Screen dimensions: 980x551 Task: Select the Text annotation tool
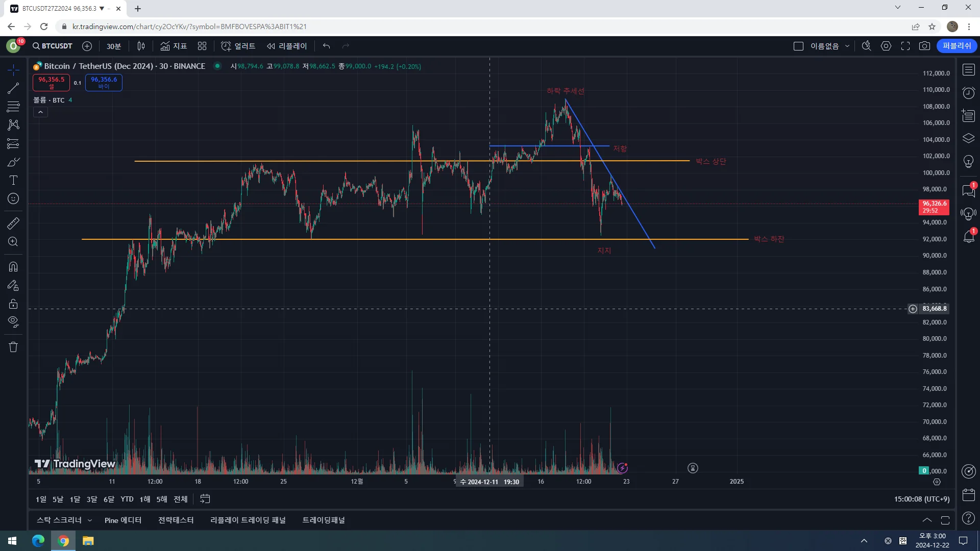[13, 180]
